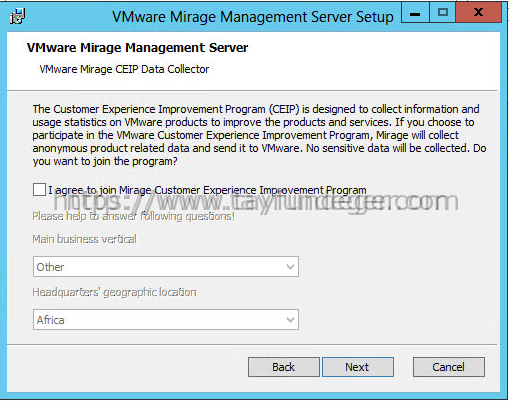This screenshot has width=509, height=401.
Task: Open the Headquarters' geographic location dropdown showing Africa
Action: pyautogui.click(x=166, y=320)
